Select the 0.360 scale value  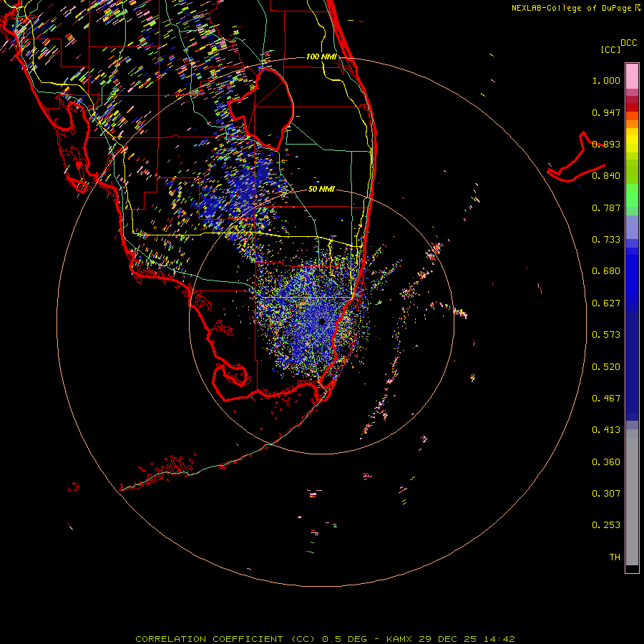tap(606, 462)
